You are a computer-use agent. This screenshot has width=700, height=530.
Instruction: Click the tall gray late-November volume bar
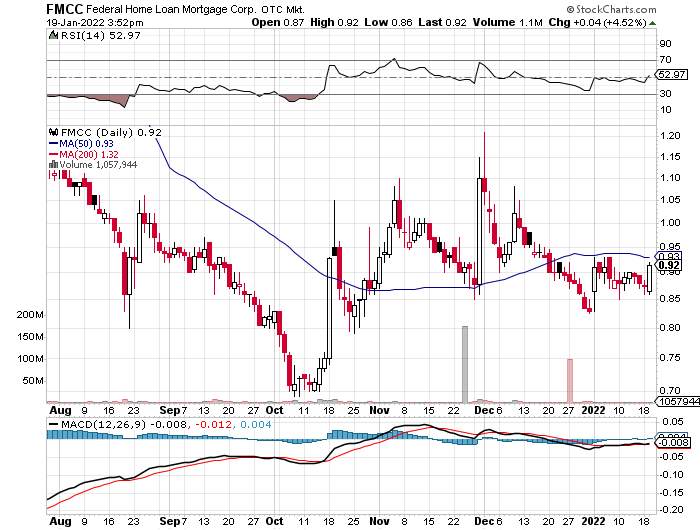pos(465,364)
